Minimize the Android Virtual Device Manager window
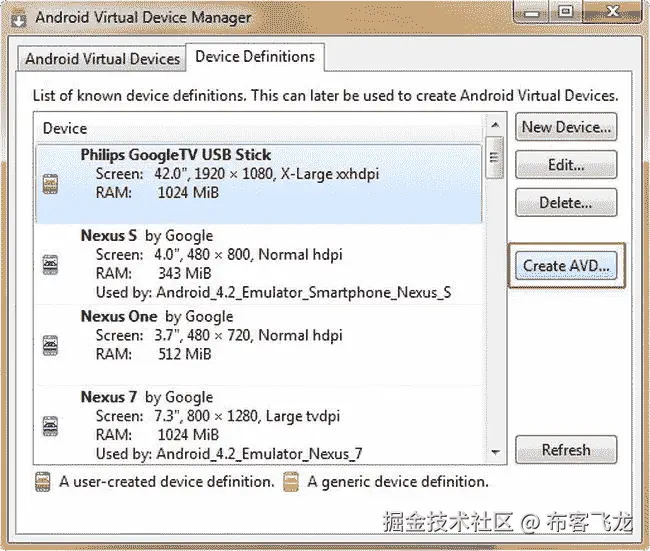 531,12
